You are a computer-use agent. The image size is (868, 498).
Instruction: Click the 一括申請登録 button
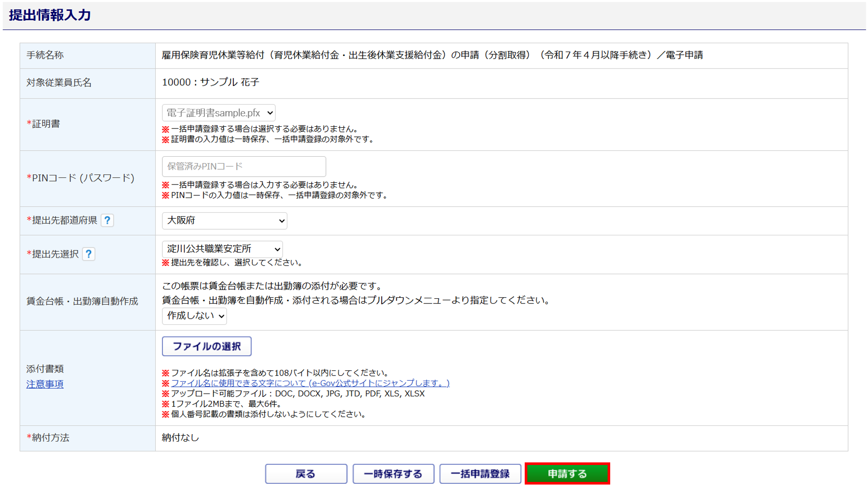click(x=480, y=474)
